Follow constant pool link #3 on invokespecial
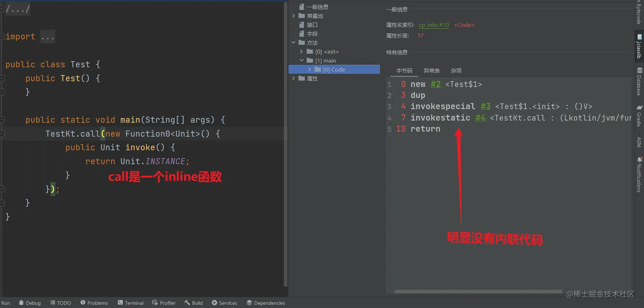Screen dimensions: 644x308 pos(486,107)
